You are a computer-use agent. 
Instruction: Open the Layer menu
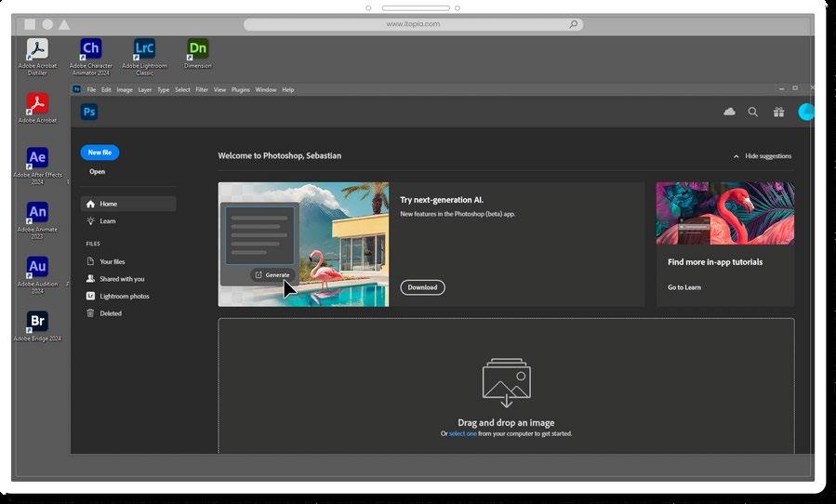click(x=145, y=89)
